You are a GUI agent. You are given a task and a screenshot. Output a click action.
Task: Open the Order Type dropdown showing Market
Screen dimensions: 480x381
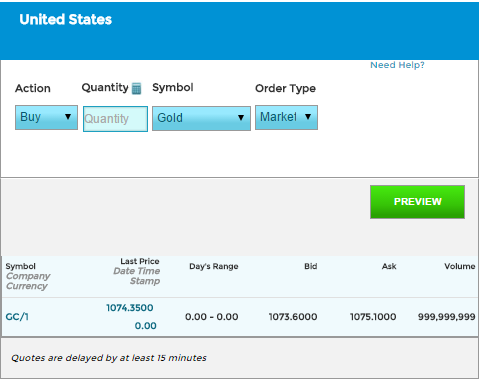pos(286,117)
